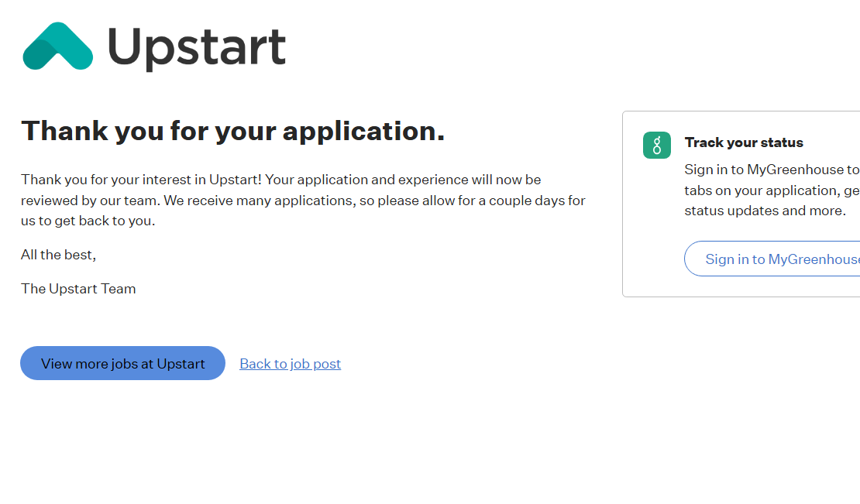Click the 'status updates and more.' text
Viewport: 860px width, 504px height.
click(765, 211)
